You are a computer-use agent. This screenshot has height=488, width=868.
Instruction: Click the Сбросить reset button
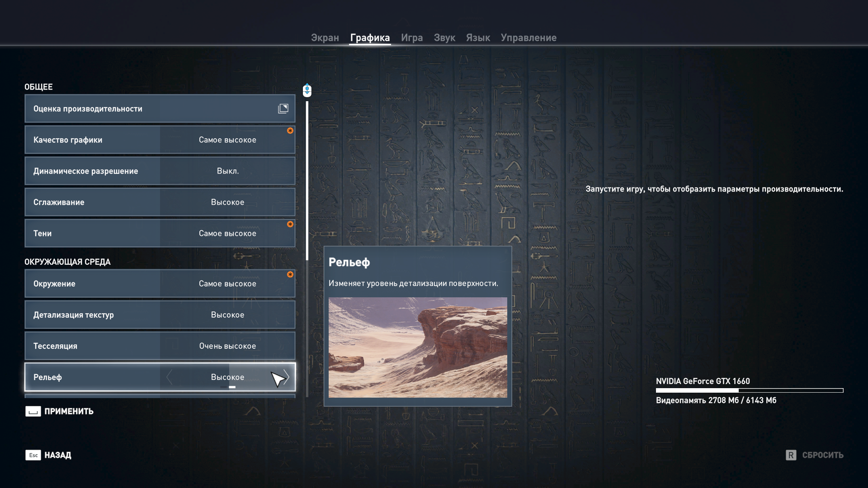point(822,455)
